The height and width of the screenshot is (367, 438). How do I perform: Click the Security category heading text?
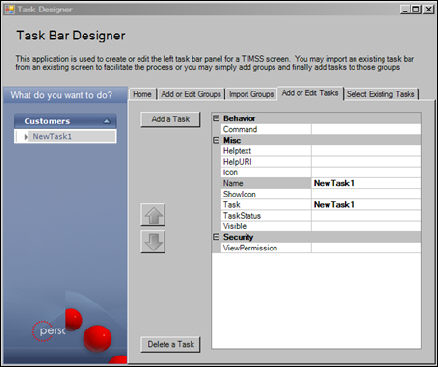pos(238,237)
